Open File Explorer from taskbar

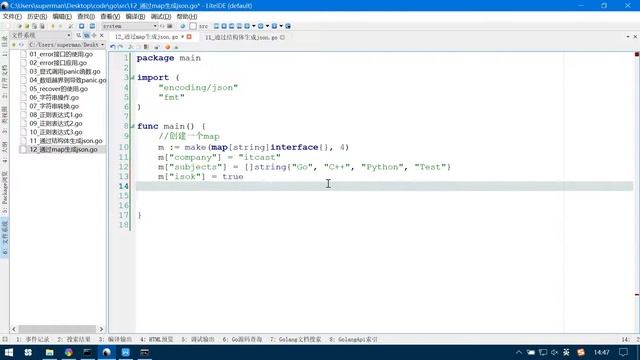[x=49, y=352]
